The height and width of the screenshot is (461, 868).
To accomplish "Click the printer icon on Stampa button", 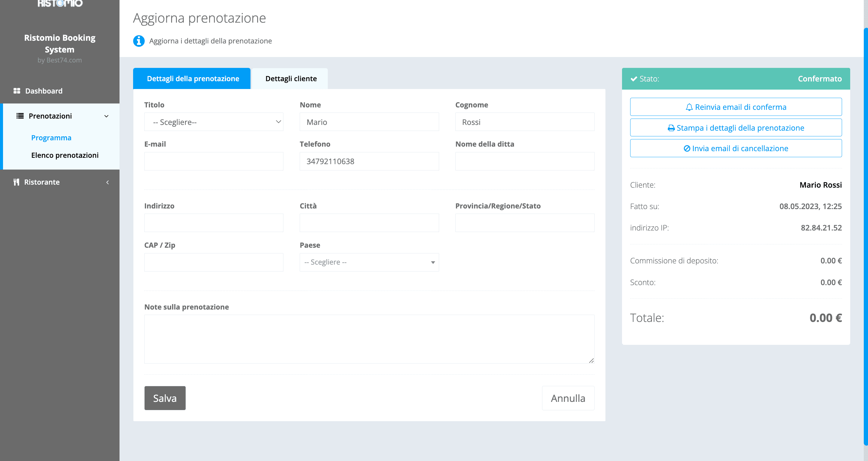I will (671, 128).
